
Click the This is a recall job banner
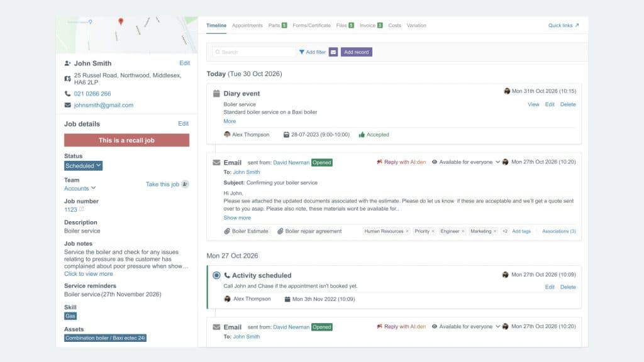[x=126, y=140]
